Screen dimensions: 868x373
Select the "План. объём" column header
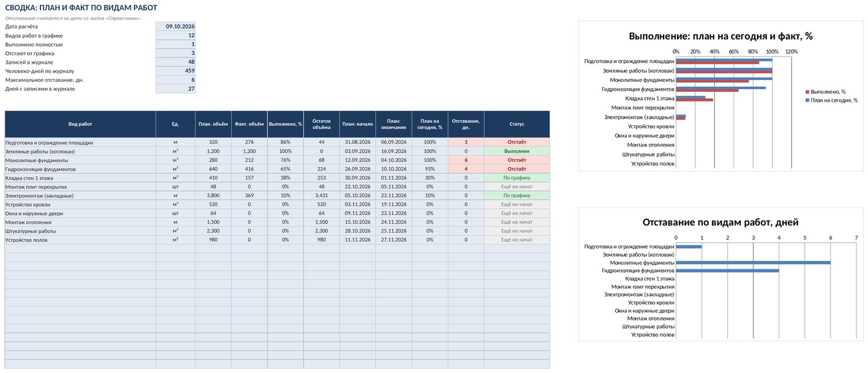click(213, 124)
